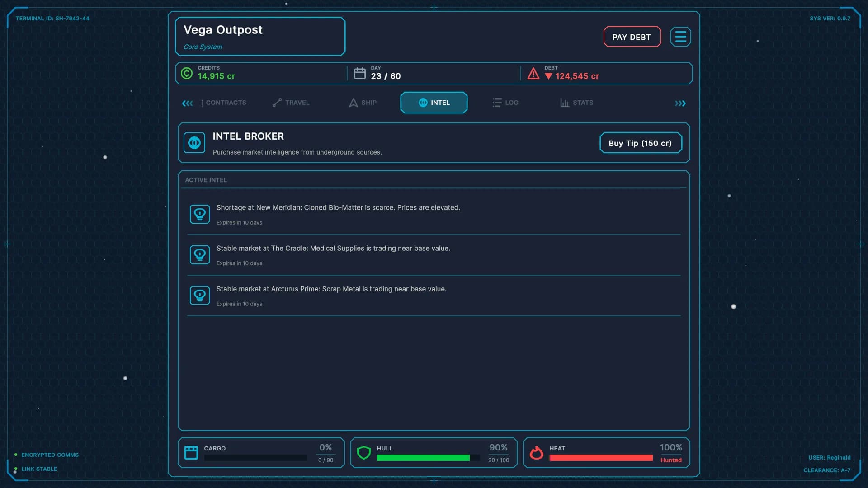Go to the Ship tab
868x488 pixels.
click(363, 103)
